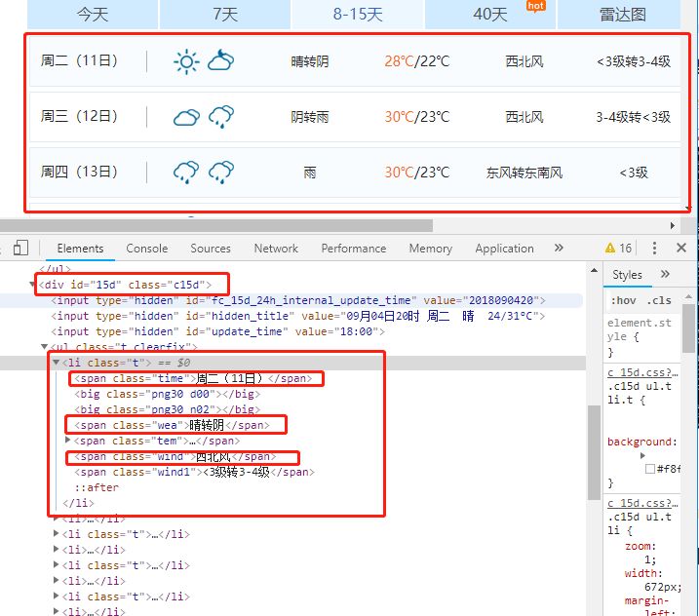
Task: Expand the background property triangle in Styles
Action: [642, 455]
